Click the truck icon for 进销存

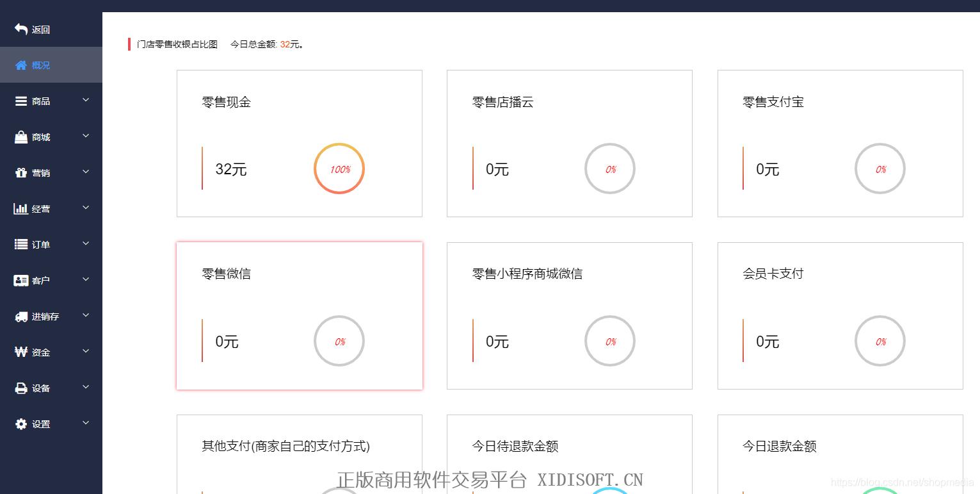(x=21, y=317)
